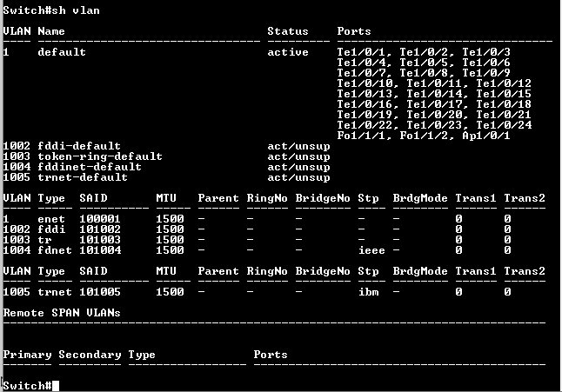Click the 'active' status text
This screenshot has width=562, height=392.
pyautogui.click(x=288, y=52)
